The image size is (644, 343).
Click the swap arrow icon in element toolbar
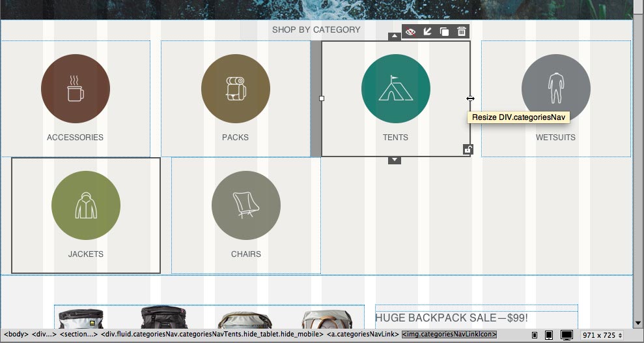pos(427,32)
